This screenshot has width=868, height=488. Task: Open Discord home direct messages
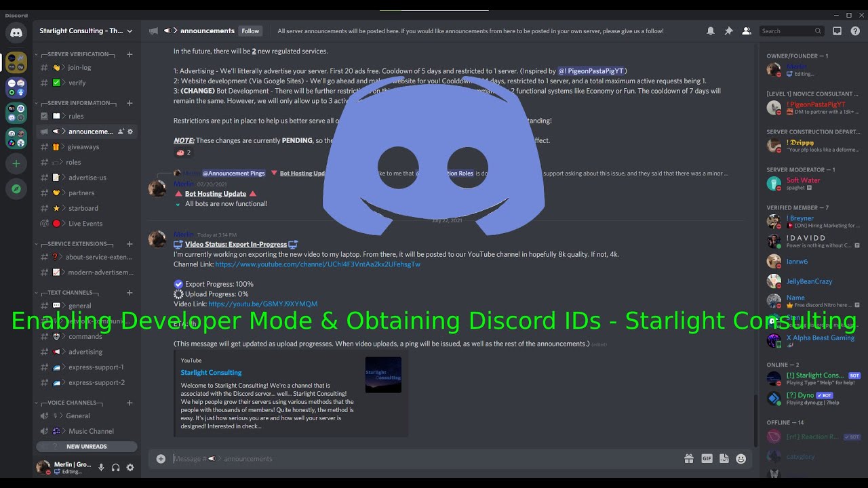pos(16,33)
